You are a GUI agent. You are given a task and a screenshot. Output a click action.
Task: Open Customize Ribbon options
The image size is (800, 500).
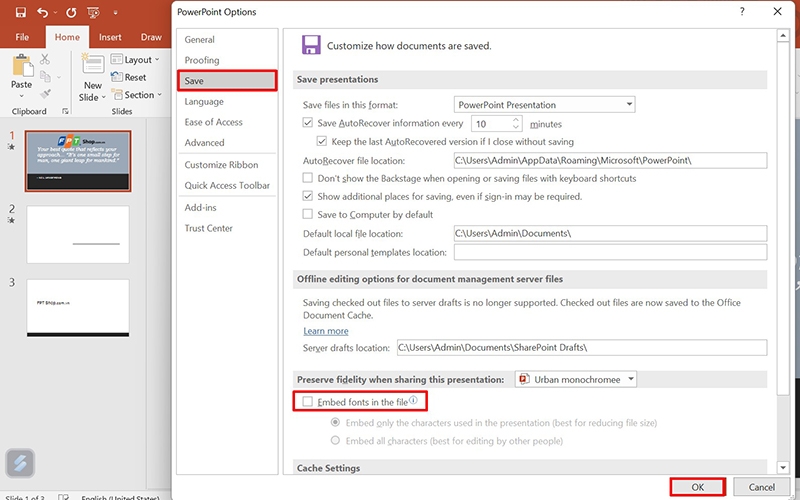click(x=227, y=165)
